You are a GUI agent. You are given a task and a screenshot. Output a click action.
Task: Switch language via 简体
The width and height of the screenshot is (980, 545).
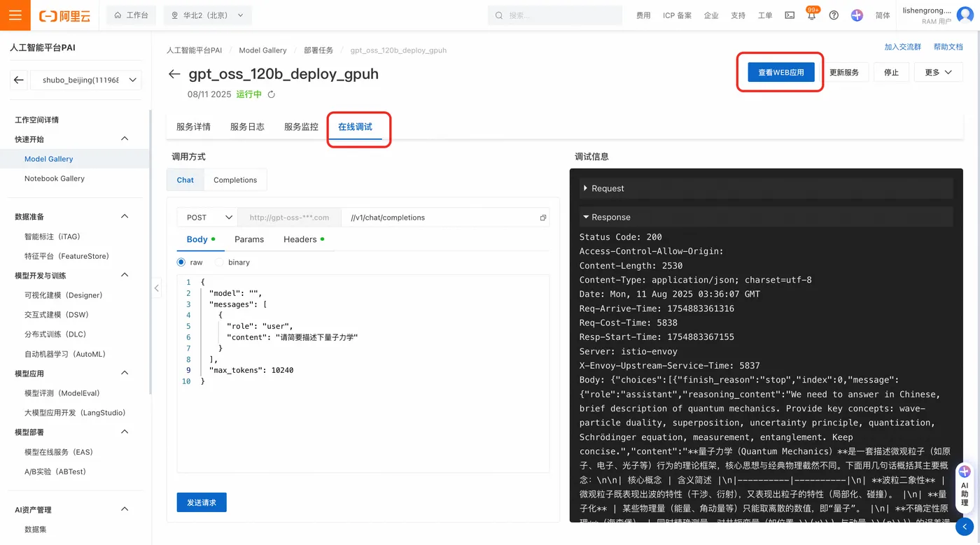(x=883, y=15)
